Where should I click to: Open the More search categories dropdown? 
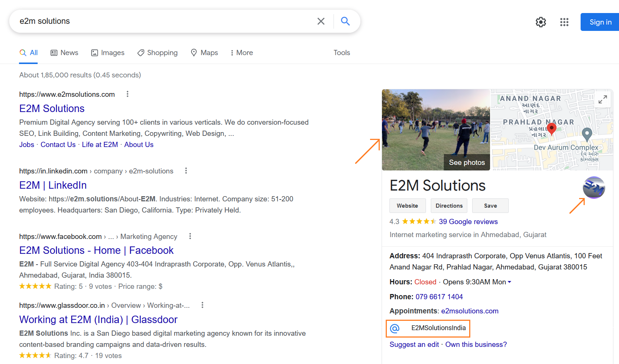click(x=241, y=52)
